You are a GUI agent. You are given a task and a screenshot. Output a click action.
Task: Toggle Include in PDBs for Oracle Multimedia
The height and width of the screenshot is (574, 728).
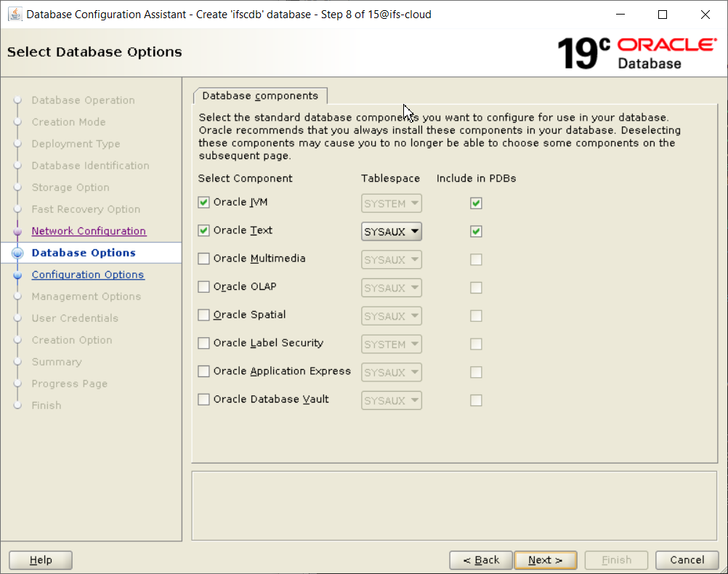[476, 259]
